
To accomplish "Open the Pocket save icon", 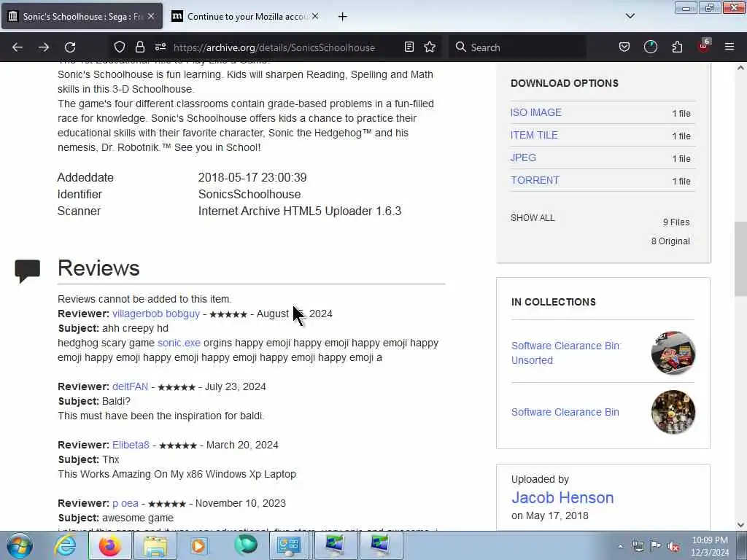I will [624, 47].
